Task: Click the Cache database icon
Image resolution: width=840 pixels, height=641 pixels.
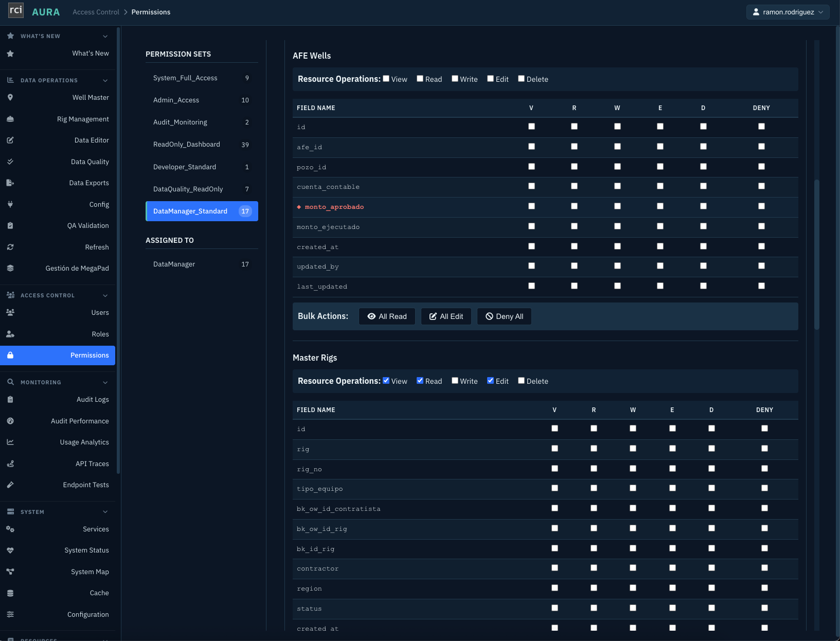Action: coord(10,593)
